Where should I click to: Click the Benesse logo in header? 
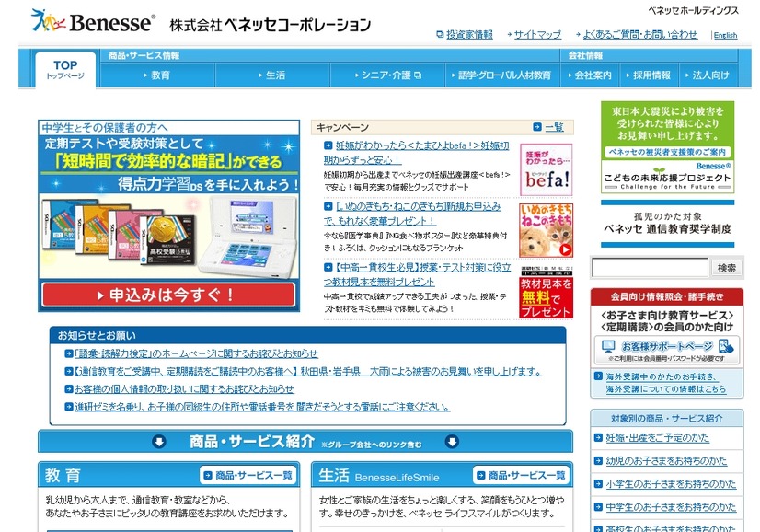[93, 21]
